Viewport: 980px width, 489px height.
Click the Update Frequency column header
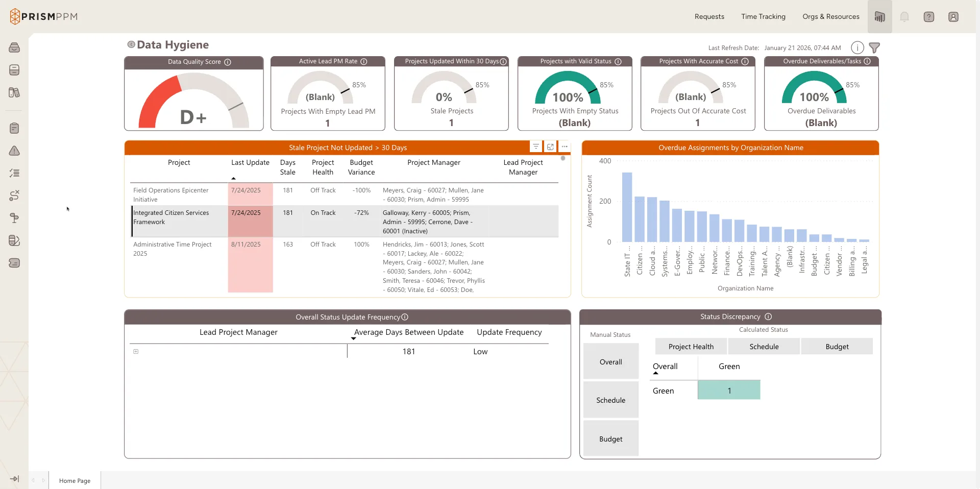click(509, 332)
